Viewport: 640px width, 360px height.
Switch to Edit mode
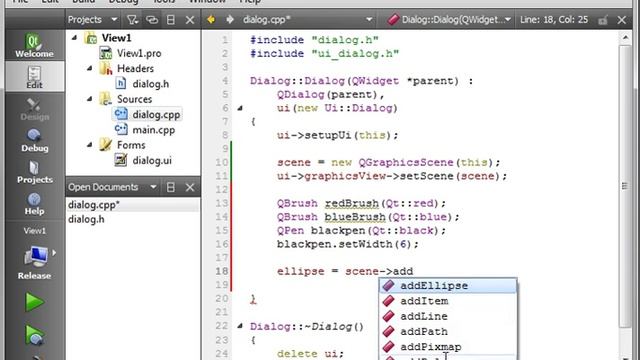pyautogui.click(x=35, y=77)
